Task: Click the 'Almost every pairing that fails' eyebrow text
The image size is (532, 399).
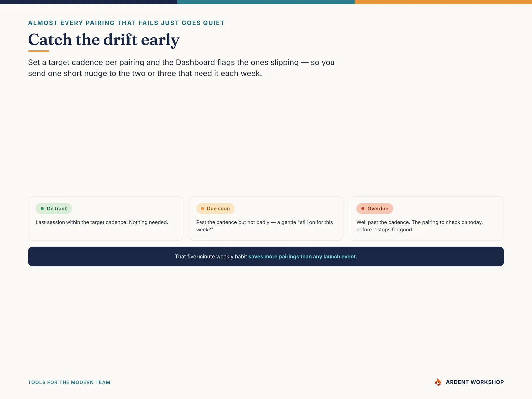Action: click(x=126, y=23)
